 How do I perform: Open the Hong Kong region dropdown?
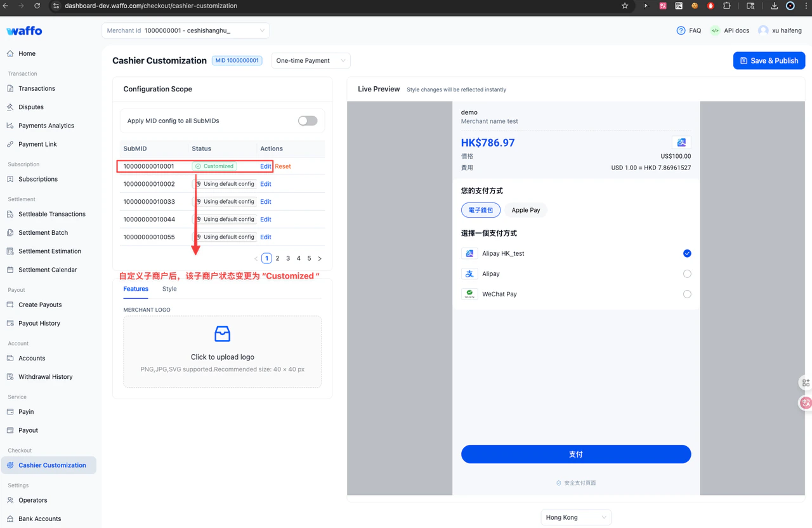coord(576,517)
